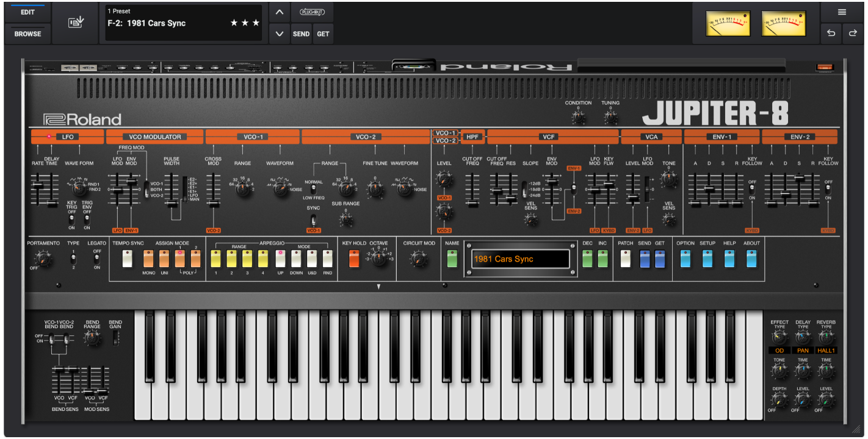Click the VCO-1 WAVEFORM knob
Screen dimensions: 868x439
tap(280, 190)
